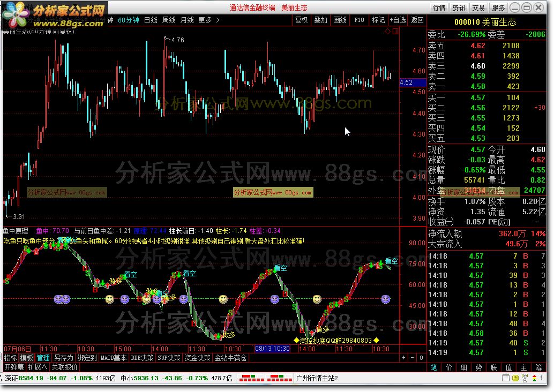Image resolution: width=554 pixels, height=392 pixels.
Task: Open the 资讯 menu
Action: click(459, 8)
